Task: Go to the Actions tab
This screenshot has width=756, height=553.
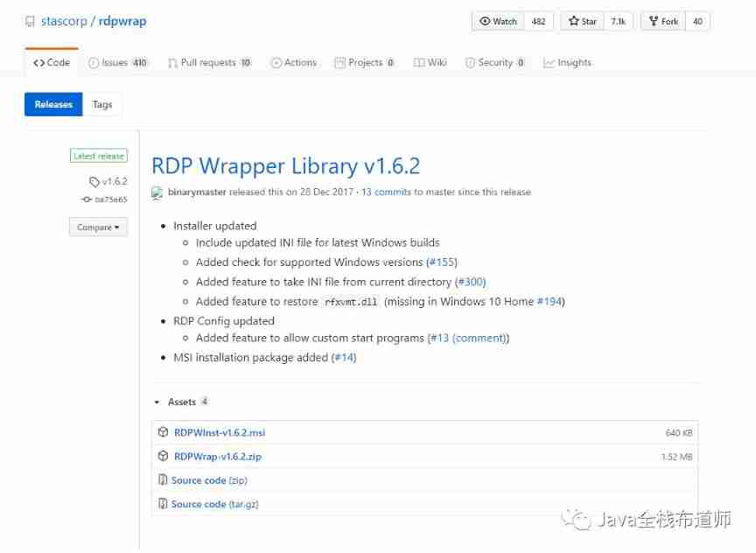Action: [294, 63]
